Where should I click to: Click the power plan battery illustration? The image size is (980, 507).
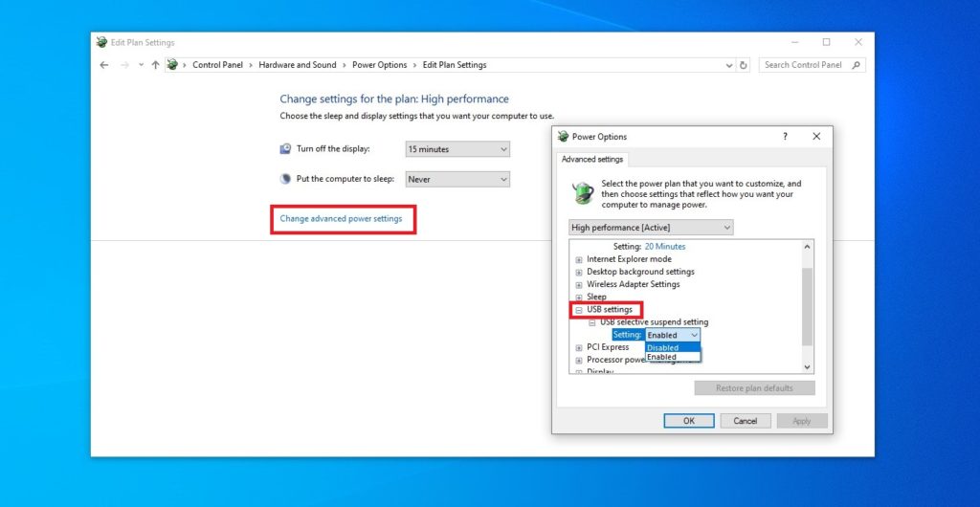583,192
